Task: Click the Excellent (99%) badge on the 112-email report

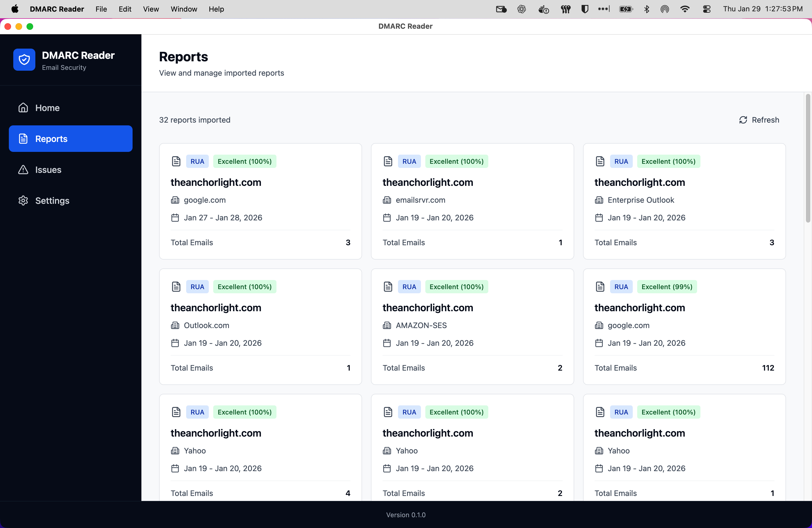Action: [x=667, y=287]
